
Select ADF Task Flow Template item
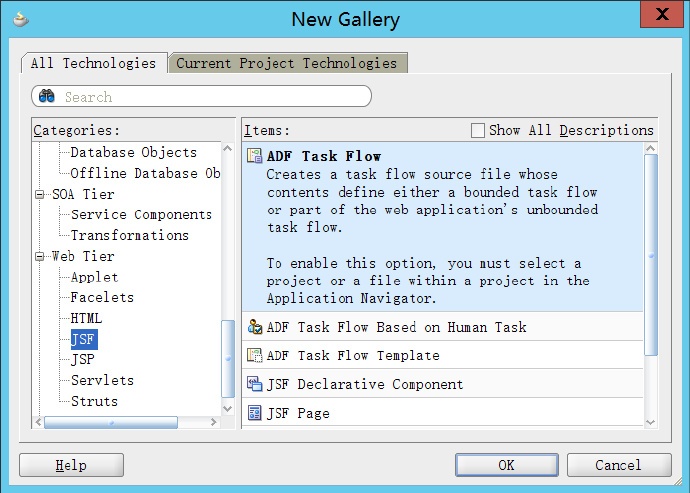[353, 356]
